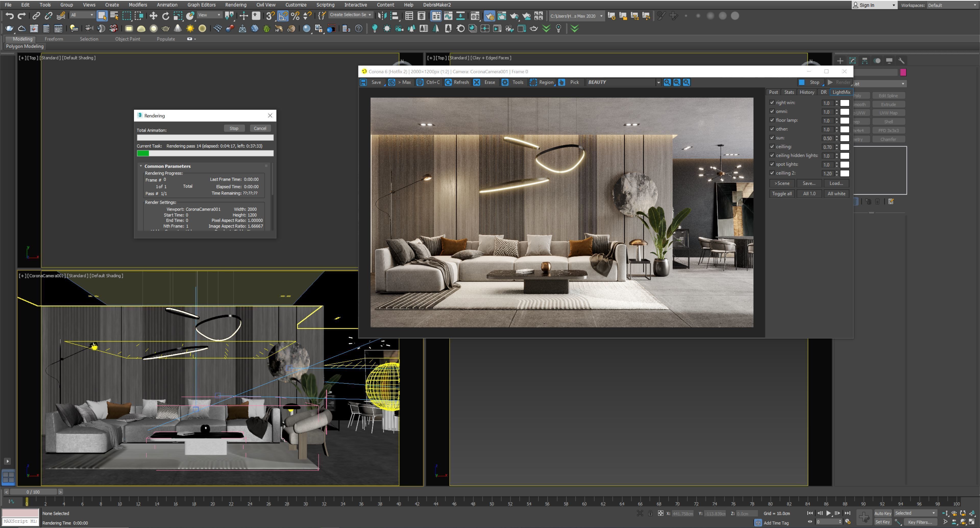980x528 pixels.
Task: Click Play Animation button
Action: pyautogui.click(x=828, y=513)
